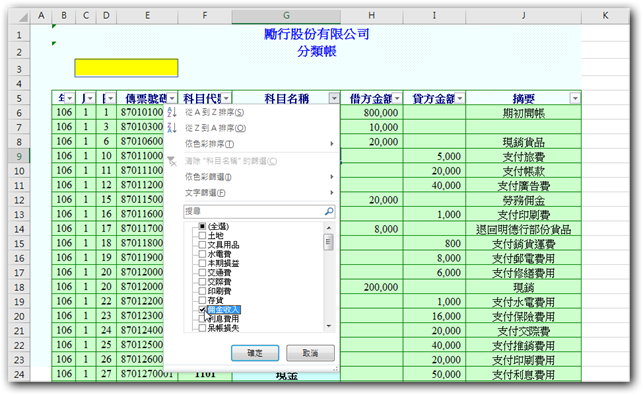
Task: Open the day column filter dropdown in column D
Action: pos(111,98)
